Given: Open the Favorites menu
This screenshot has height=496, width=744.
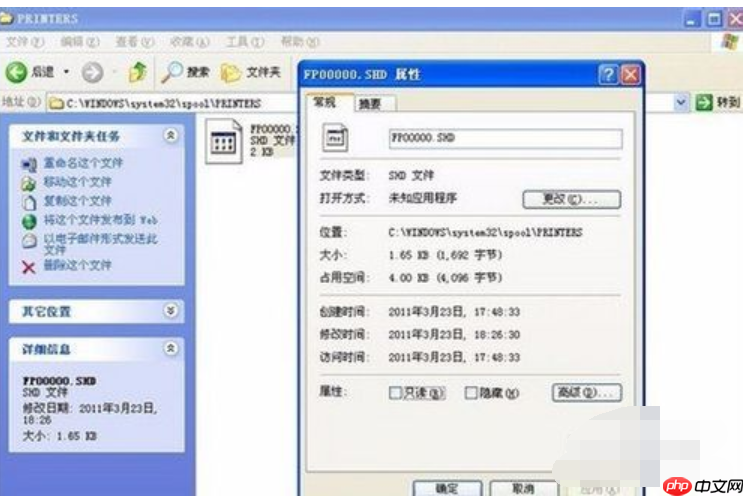Looking at the screenshot, I should tap(190, 42).
